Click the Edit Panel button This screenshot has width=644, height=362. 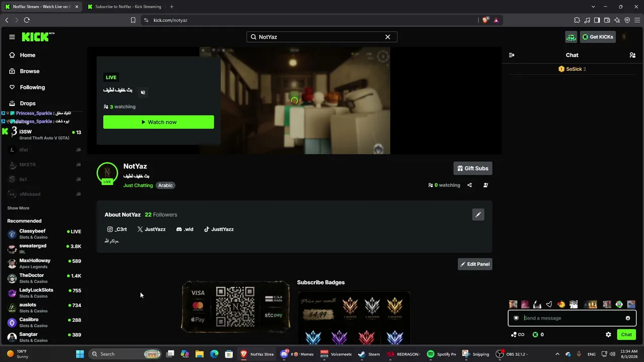(475, 264)
